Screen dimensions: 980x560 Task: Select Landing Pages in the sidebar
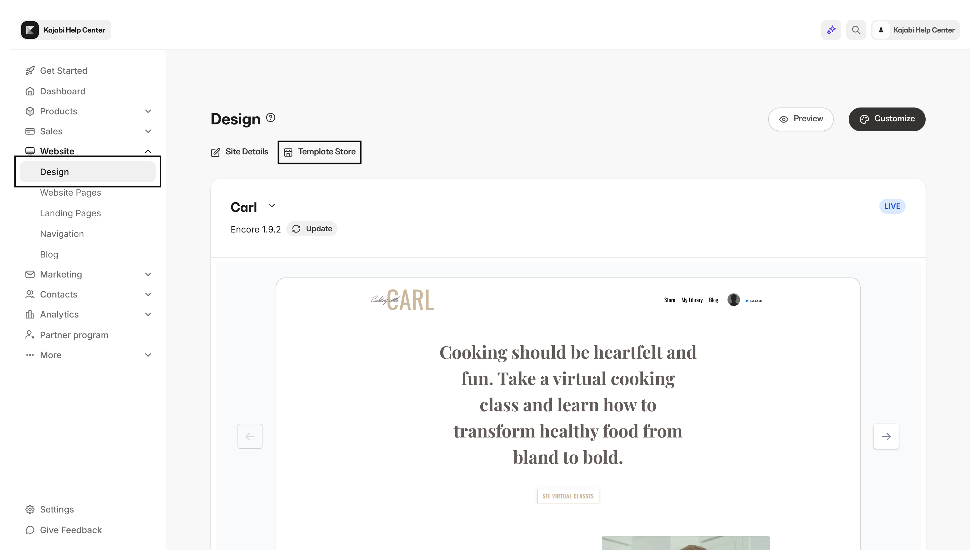tap(70, 213)
